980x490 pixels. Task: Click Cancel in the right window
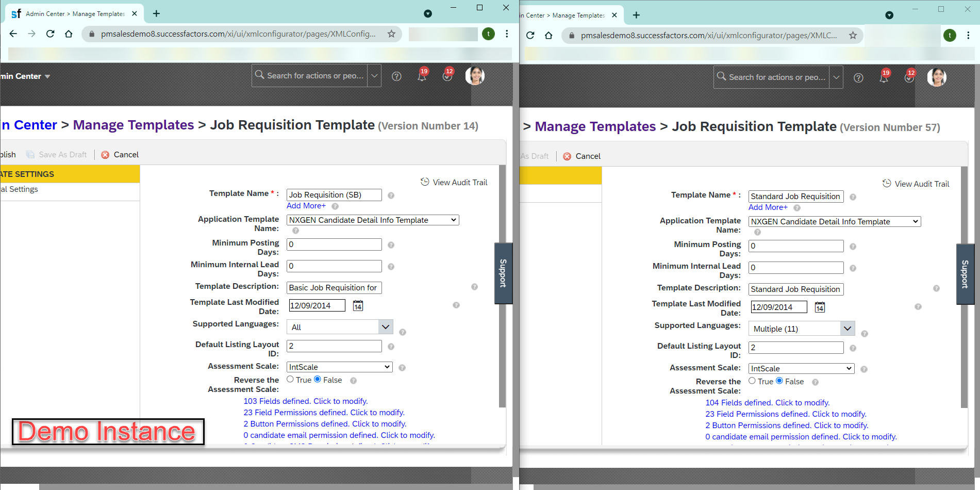tap(582, 156)
